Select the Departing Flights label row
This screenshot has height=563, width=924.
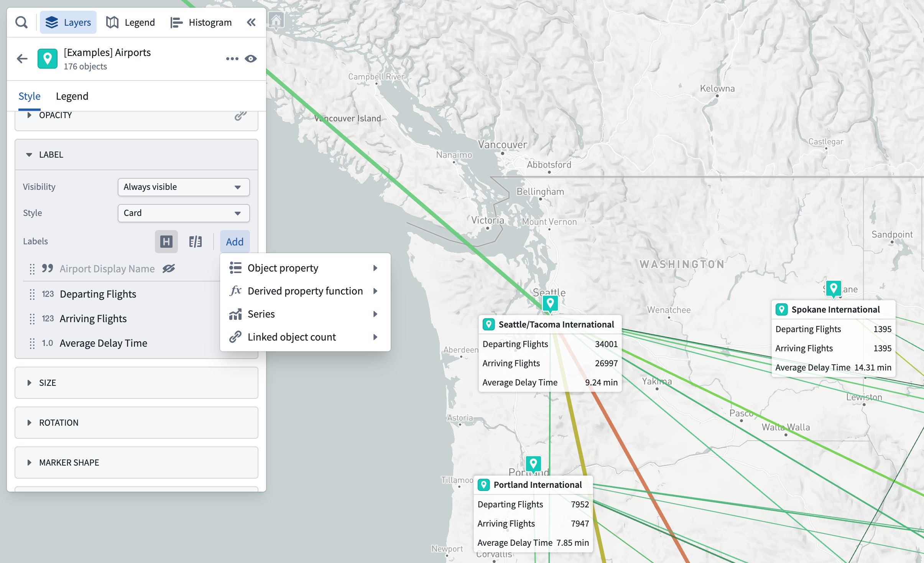coord(121,294)
